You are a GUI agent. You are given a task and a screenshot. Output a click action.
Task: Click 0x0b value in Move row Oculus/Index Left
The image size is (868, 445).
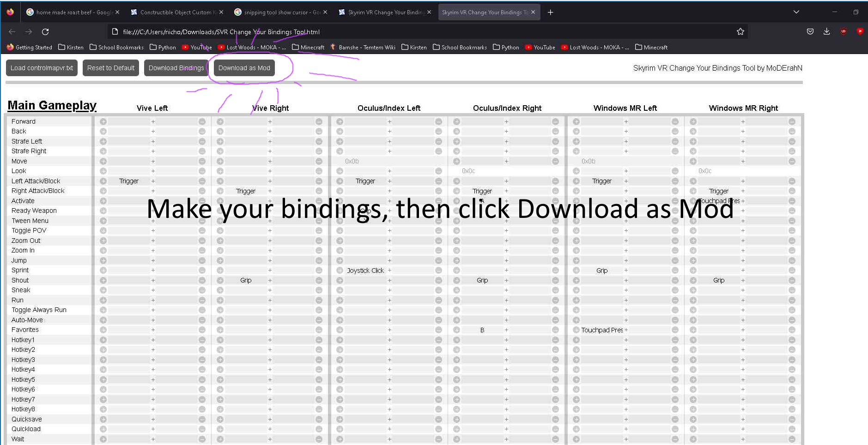352,161
